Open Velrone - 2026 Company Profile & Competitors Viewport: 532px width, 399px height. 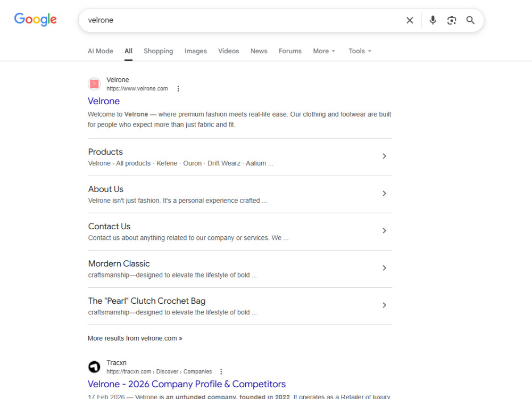[187, 384]
